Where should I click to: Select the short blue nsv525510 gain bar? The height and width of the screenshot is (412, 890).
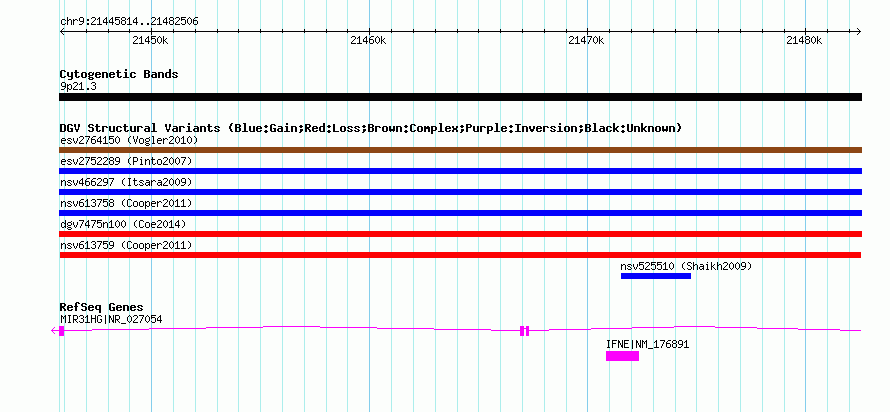656,276
